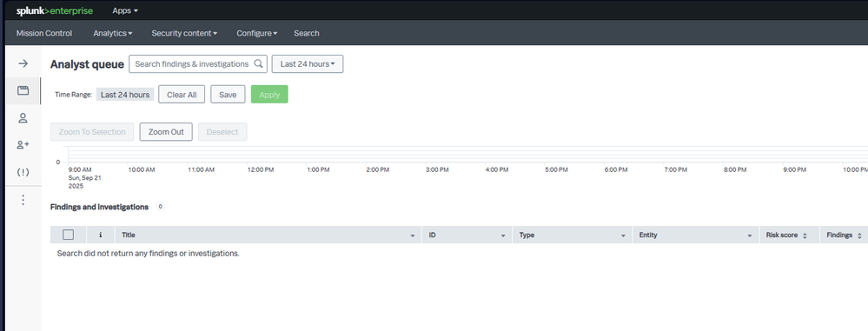Open the ID column filter dropdown
868x331 pixels.
pyautogui.click(x=503, y=235)
